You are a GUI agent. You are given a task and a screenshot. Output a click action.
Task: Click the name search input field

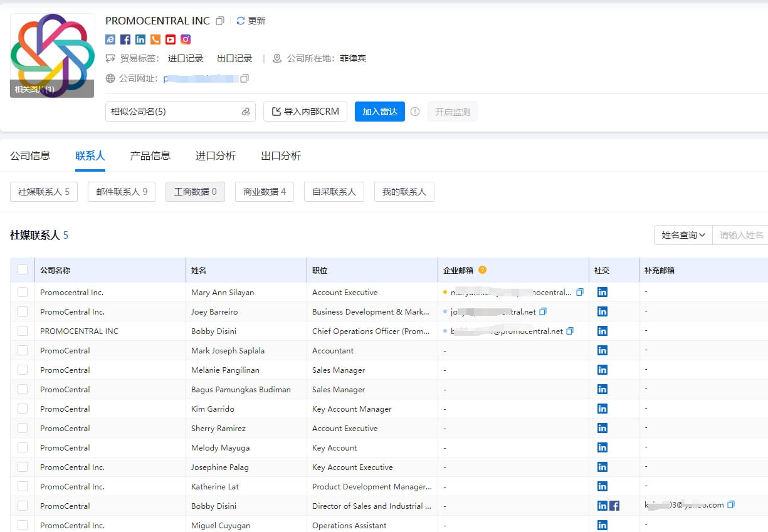pos(740,235)
